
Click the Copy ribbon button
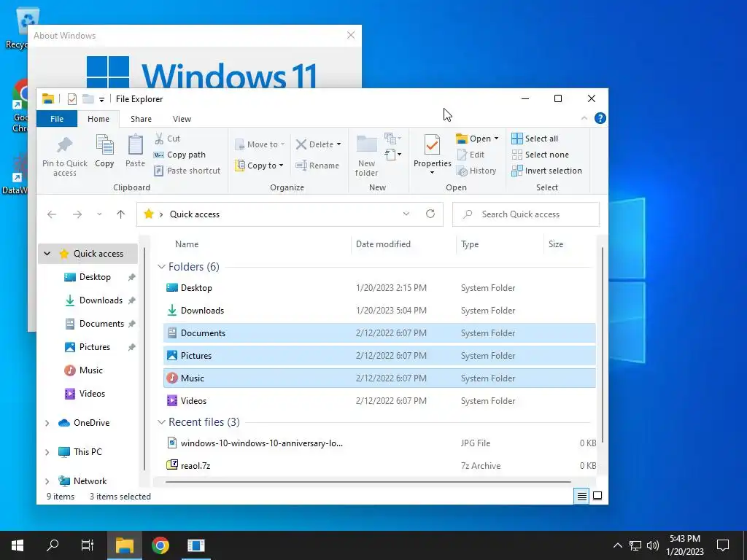pos(104,151)
